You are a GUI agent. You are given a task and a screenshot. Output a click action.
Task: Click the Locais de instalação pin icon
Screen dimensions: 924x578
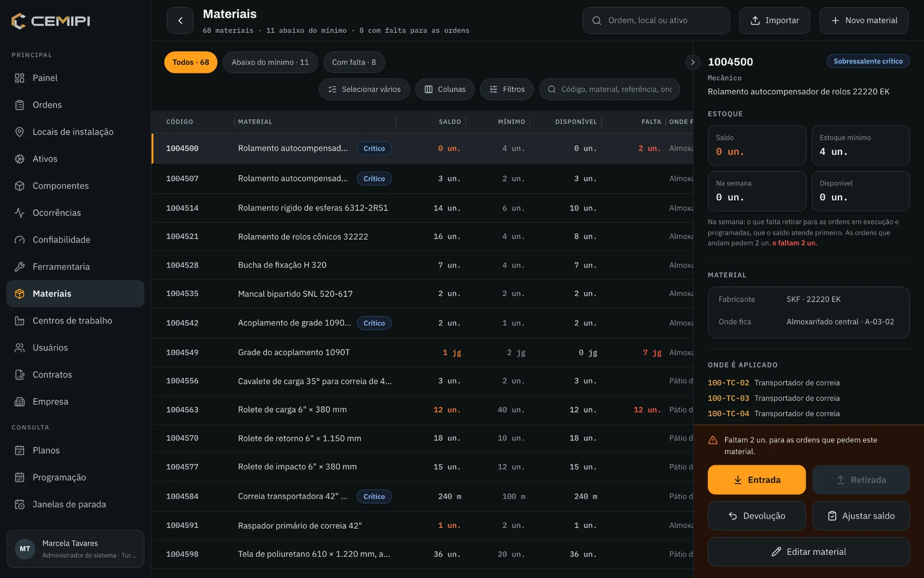coord(19,132)
